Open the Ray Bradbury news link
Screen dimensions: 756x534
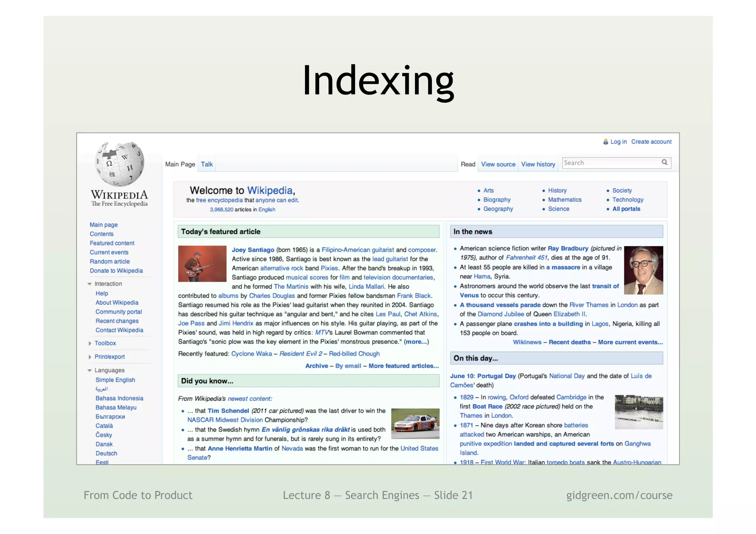pyautogui.click(x=568, y=249)
